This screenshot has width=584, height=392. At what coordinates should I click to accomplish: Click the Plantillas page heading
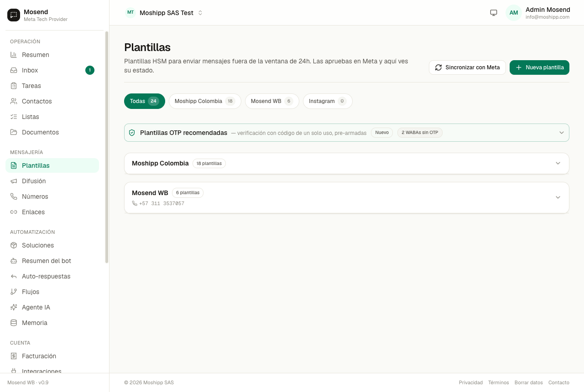(147, 47)
